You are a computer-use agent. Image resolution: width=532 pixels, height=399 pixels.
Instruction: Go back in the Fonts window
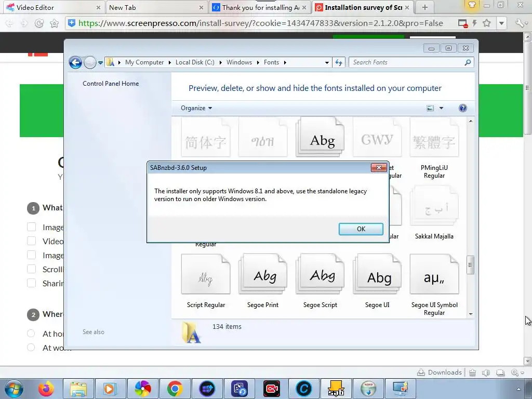75,62
